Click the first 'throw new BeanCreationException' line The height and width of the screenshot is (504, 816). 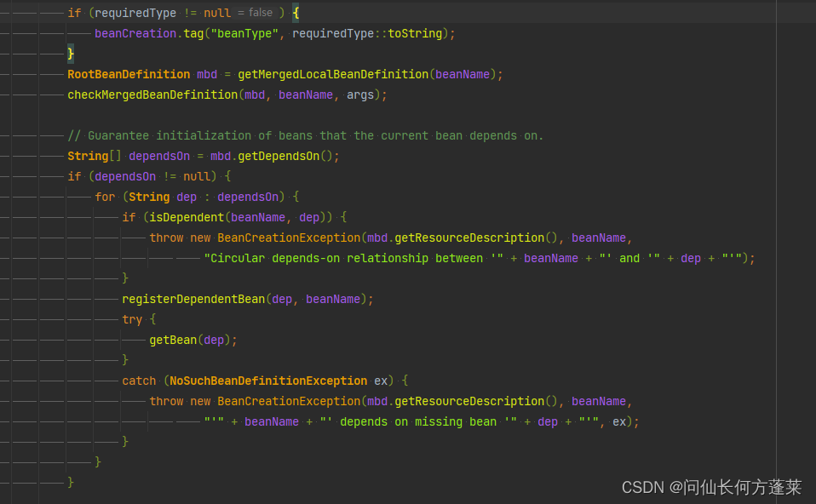tap(390, 238)
